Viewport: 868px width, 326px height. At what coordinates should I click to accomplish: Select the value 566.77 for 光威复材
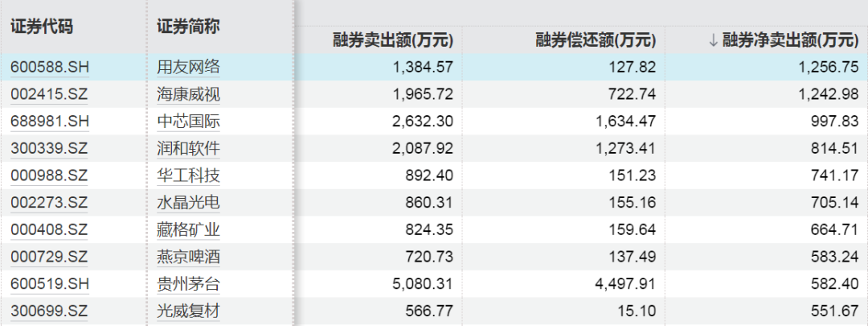429,311
